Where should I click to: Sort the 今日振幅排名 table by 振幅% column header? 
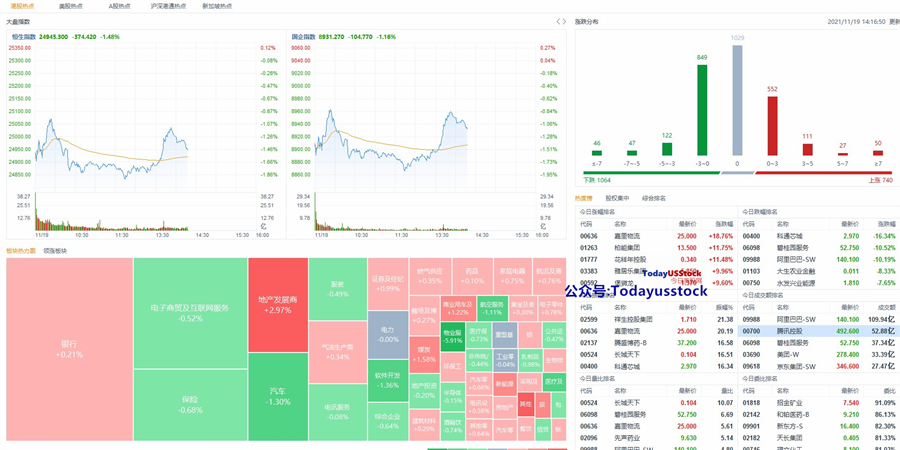(x=724, y=307)
